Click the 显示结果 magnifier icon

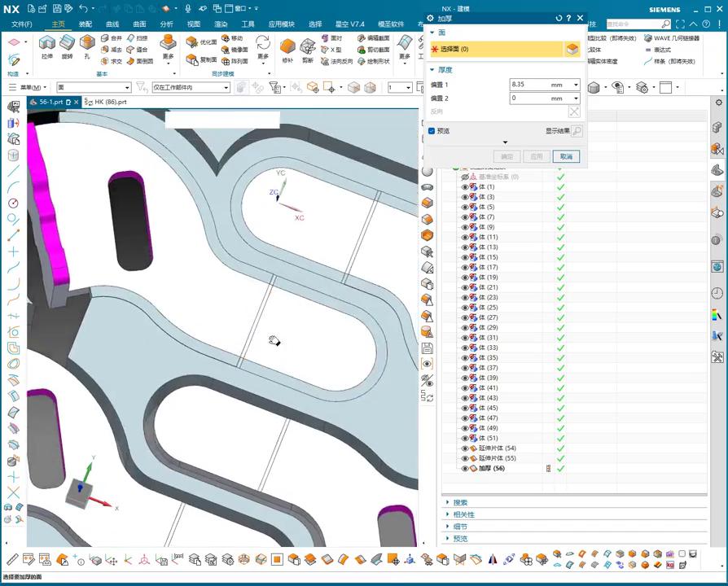pyautogui.click(x=577, y=131)
